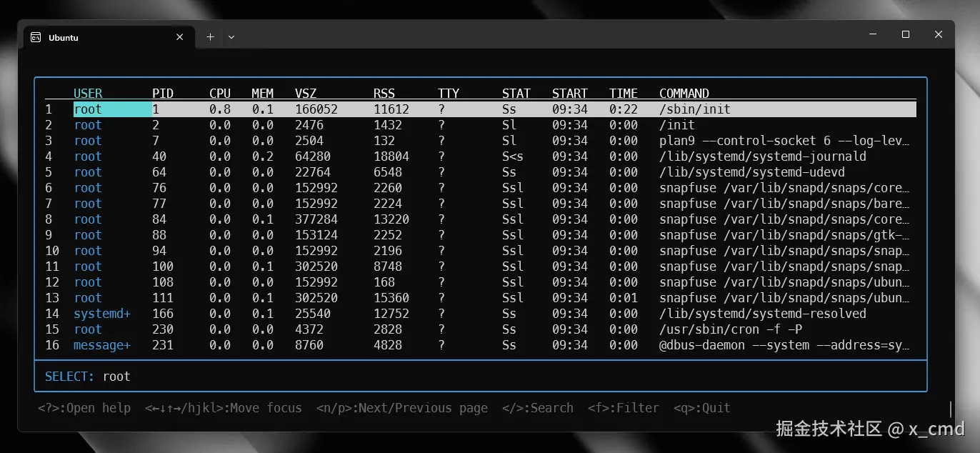The width and height of the screenshot is (980, 453).
Task: Click VSZ value 377284
Action: pyautogui.click(x=316, y=219)
